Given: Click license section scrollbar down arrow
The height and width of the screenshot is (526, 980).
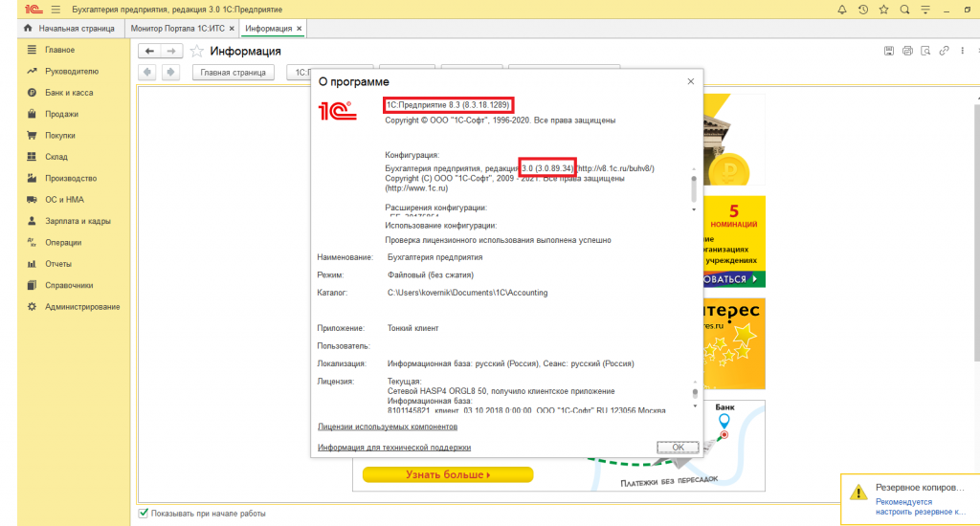Looking at the screenshot, I should click(x=694, y=406).
